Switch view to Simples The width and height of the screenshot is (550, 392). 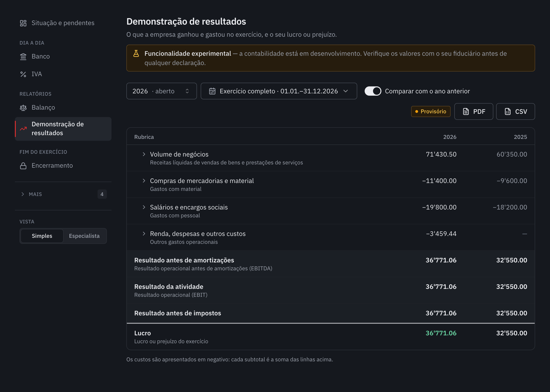[x=42, y=236]
